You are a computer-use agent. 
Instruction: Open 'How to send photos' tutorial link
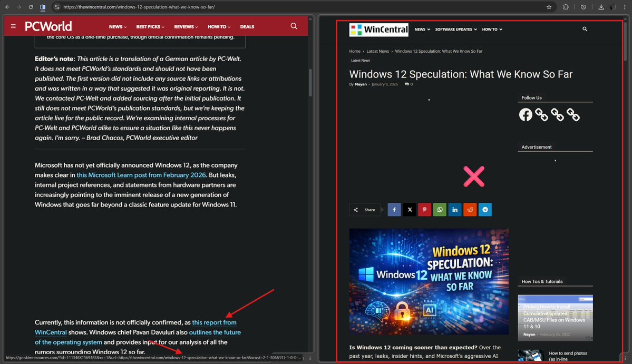[568, 356]
